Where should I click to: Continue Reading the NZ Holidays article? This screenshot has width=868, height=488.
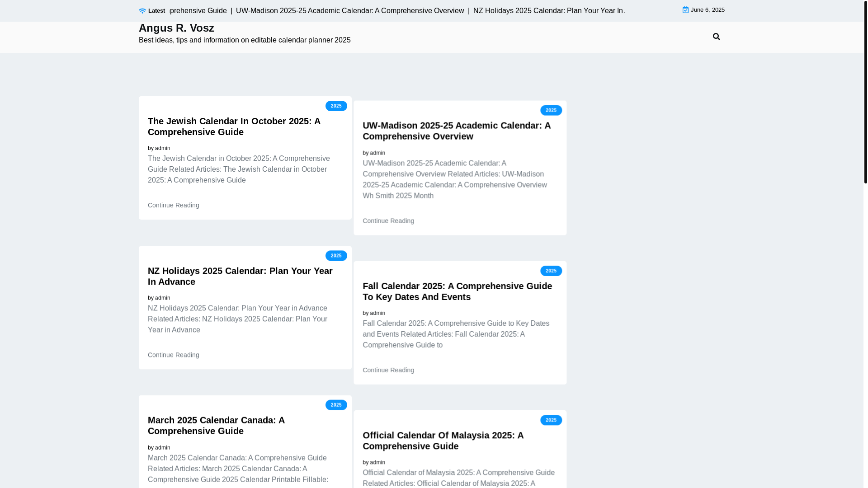[174, 355]
